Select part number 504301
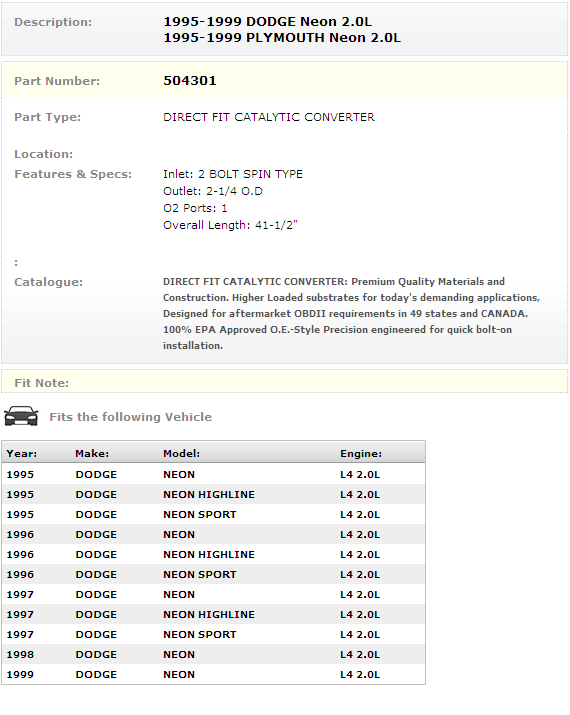Viewport: 570px width, 715px height. [x=190, y=81]
